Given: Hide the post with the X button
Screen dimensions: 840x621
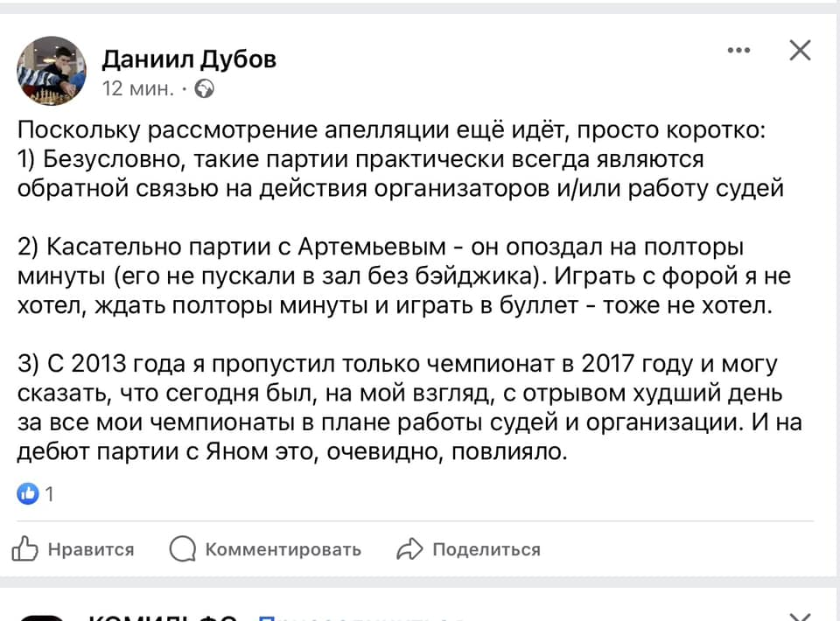Looking at the screenshot, I should pyautogui.click(x=800, y=52).
